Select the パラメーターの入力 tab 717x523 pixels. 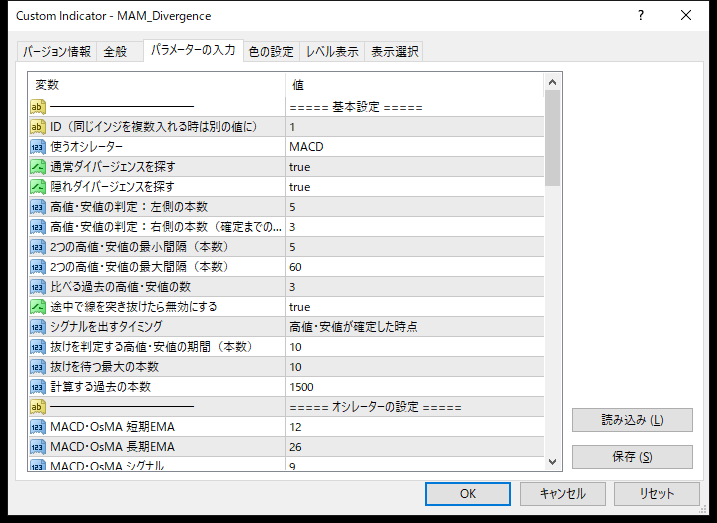click(x=193, y=50)
